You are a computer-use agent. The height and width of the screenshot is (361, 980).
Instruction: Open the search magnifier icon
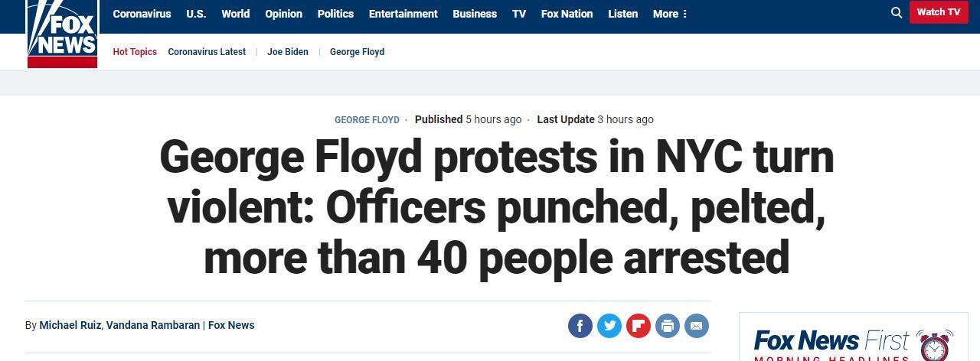coord(897,13)
